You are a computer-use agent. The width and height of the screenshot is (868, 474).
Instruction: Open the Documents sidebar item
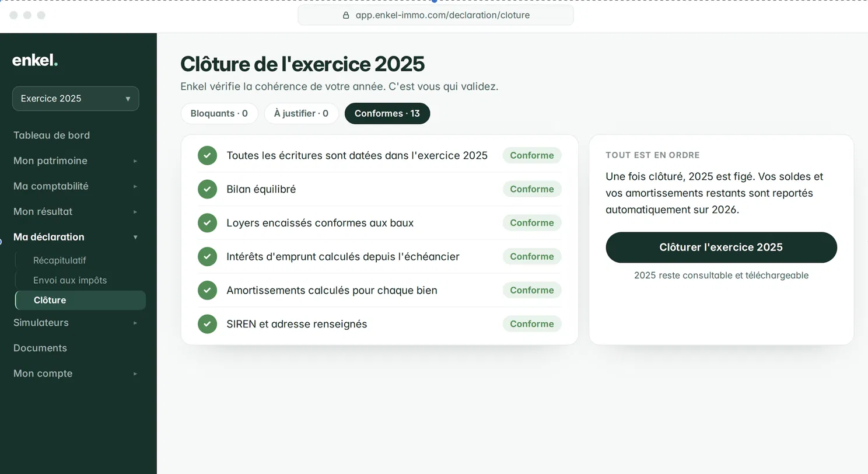click(x=40, y=348)
